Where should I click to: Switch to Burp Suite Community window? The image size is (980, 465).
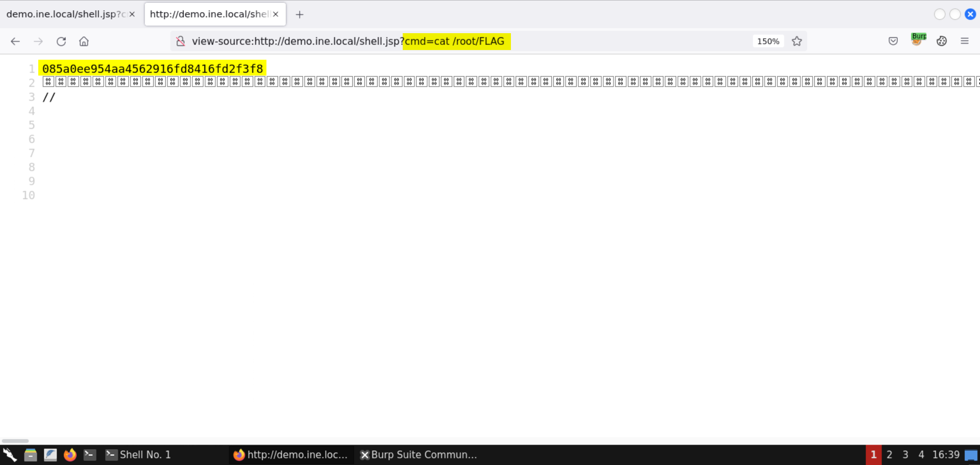click(419, 455)
